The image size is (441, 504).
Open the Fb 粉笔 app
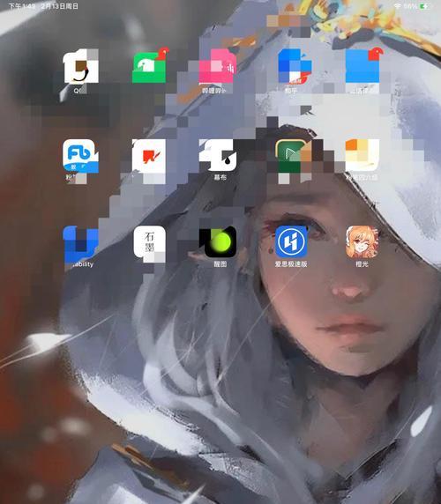click(80, 156)
